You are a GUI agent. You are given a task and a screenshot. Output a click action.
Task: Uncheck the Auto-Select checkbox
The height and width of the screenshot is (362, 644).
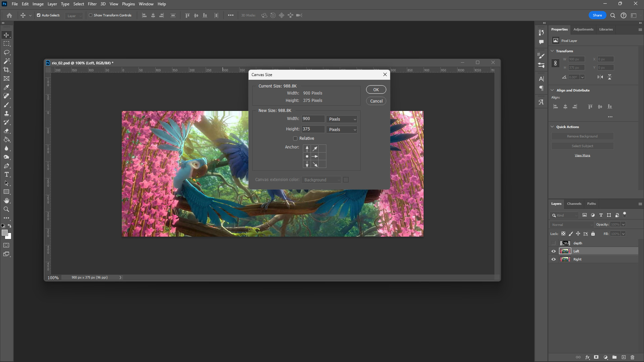pyautogui.click(x=39, y=15)
